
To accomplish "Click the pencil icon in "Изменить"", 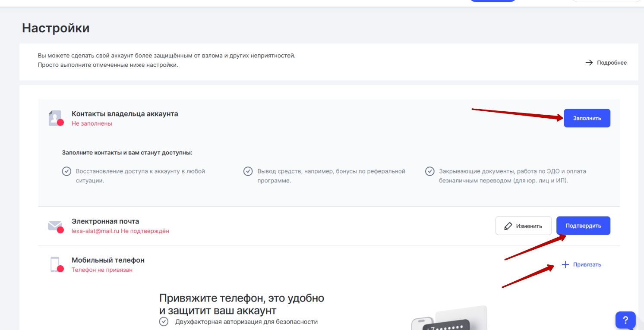I will click(508, 226).
